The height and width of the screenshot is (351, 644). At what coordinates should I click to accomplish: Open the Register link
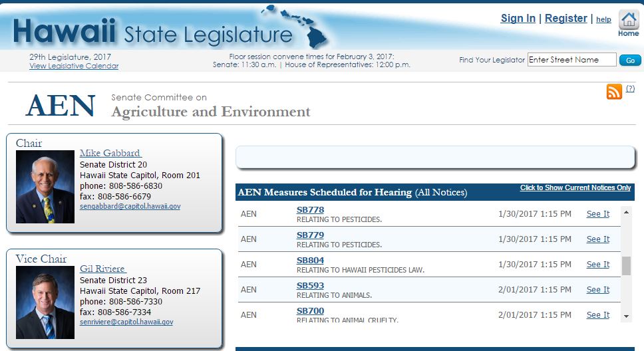pos(565,18)
